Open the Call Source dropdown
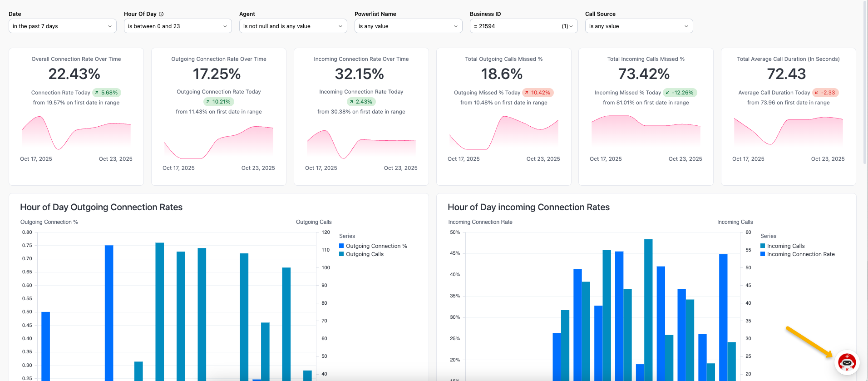The width and height of the screenshot is (868, 381). pos(638,26)
